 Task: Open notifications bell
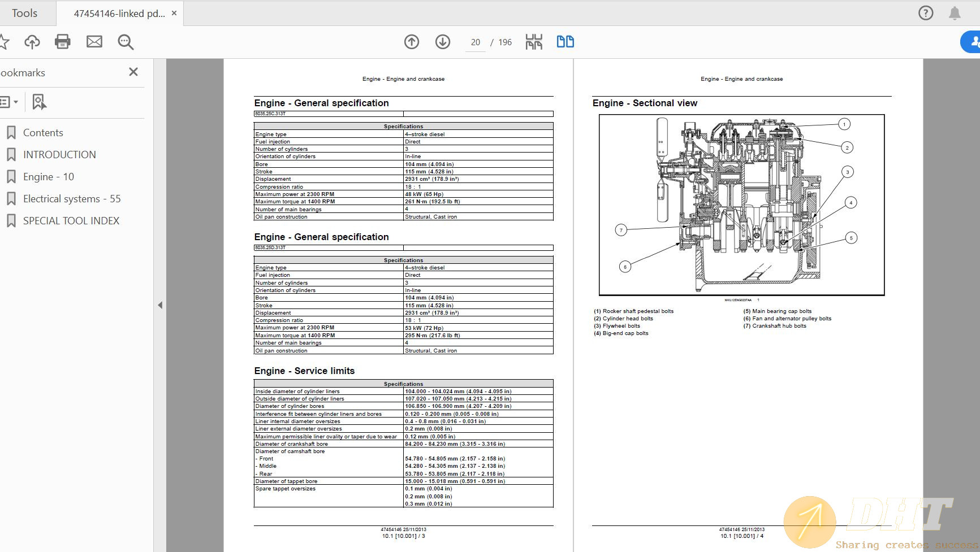point(955,13)
